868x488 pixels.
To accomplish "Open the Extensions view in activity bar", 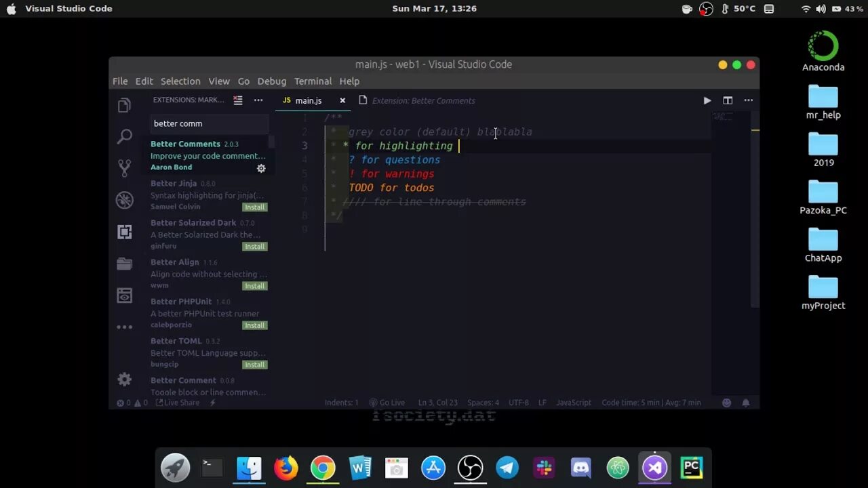I will tap(124, 232).
